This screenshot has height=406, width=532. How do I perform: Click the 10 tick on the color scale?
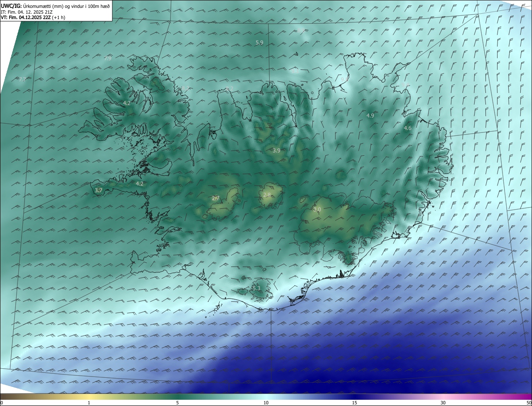tap(266, 403)
